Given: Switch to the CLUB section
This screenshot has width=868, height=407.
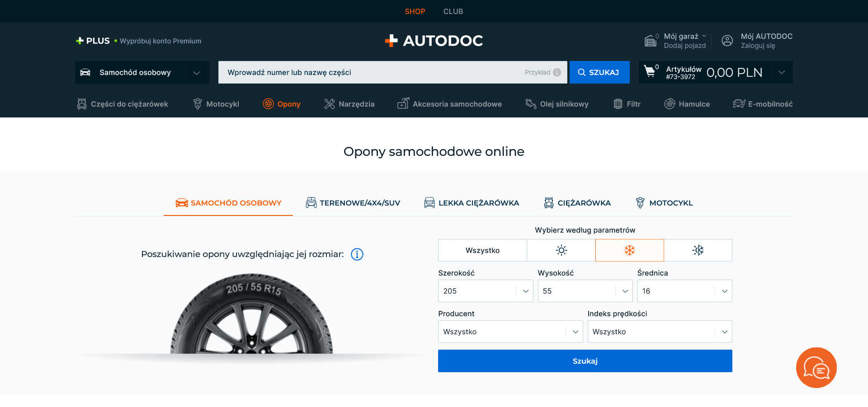Looking at the screenshot, I should [x=453, y=11].
